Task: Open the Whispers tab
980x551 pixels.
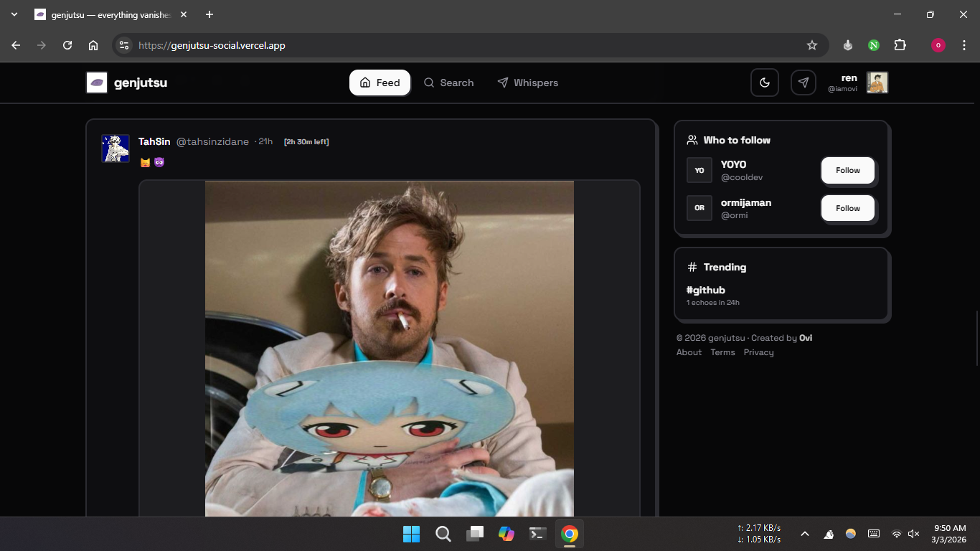Action: coord(527,83)
